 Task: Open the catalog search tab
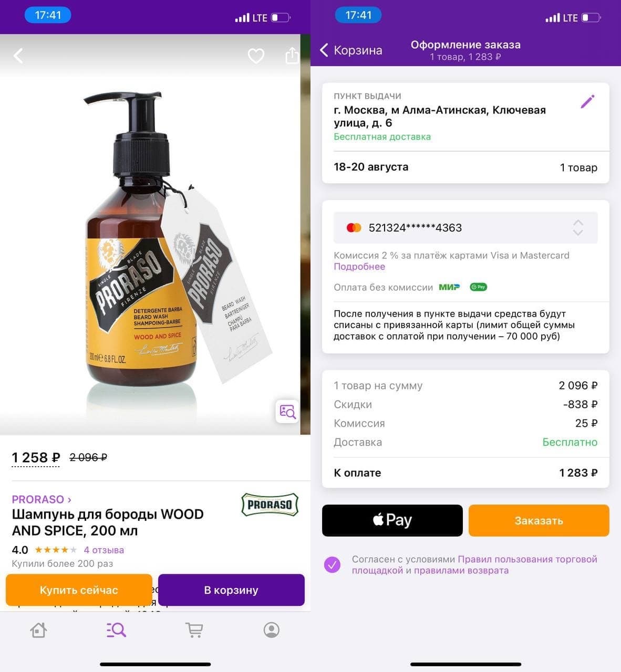(116, 630)
